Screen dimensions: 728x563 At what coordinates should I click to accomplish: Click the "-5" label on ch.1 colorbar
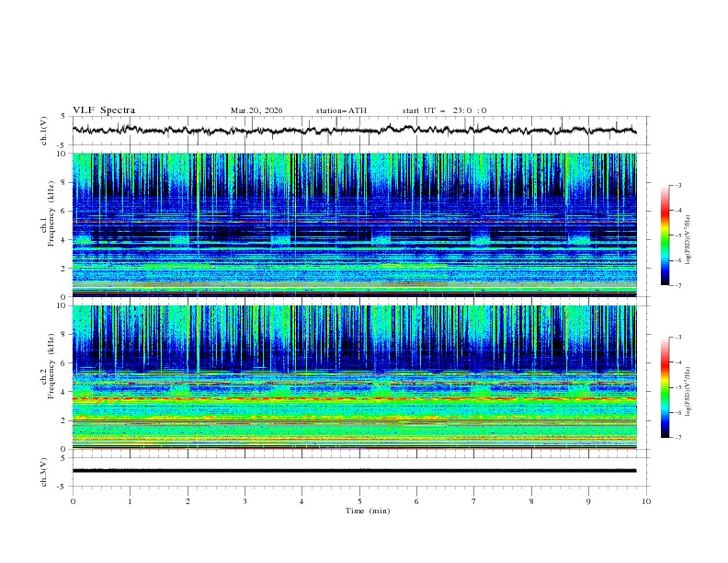click(x=678, y=236)
